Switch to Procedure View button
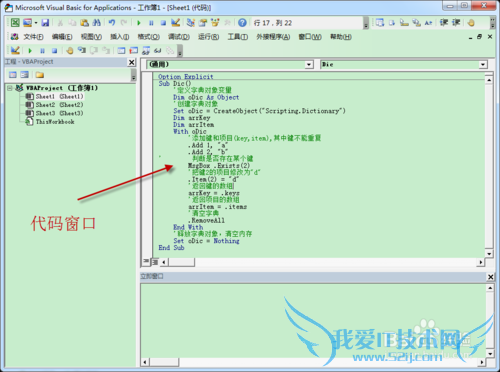This screenshot has height=372, width=500. (x=146, y=262)
